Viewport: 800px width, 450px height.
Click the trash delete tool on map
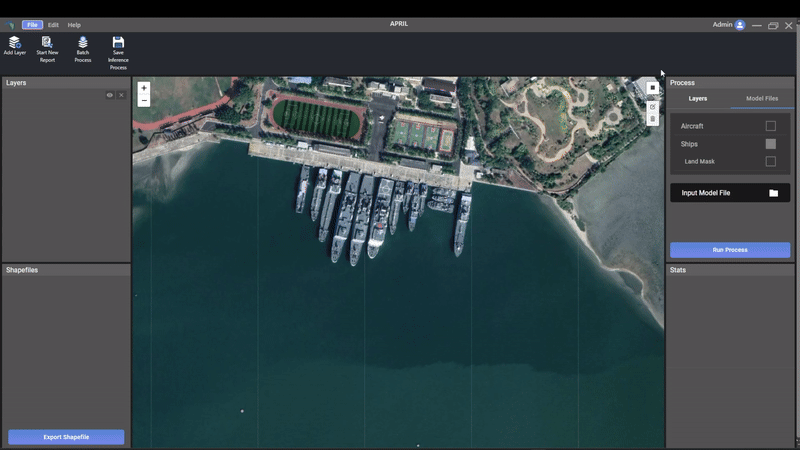[652, 119]
